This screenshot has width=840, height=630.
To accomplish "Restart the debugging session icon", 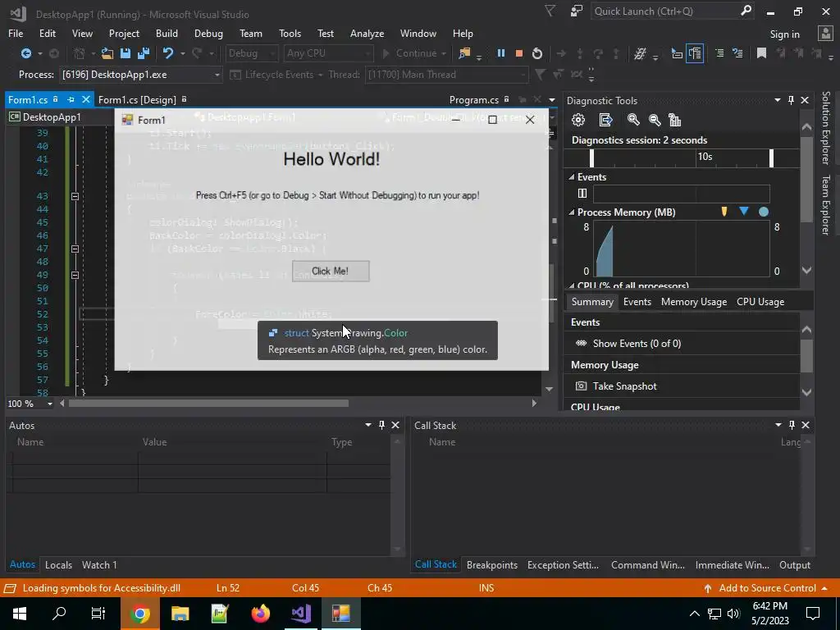I will tap(536, 53).
